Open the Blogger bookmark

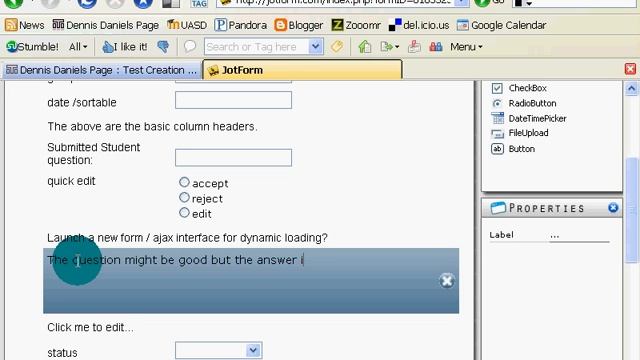tap(299, 25)
